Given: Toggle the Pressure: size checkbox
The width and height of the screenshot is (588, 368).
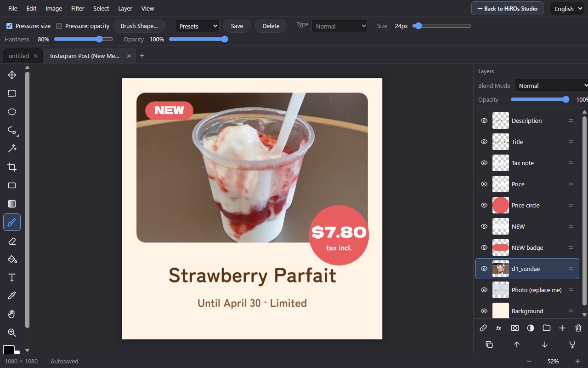Looking at the screenshot, I should [x=9, y=26].
